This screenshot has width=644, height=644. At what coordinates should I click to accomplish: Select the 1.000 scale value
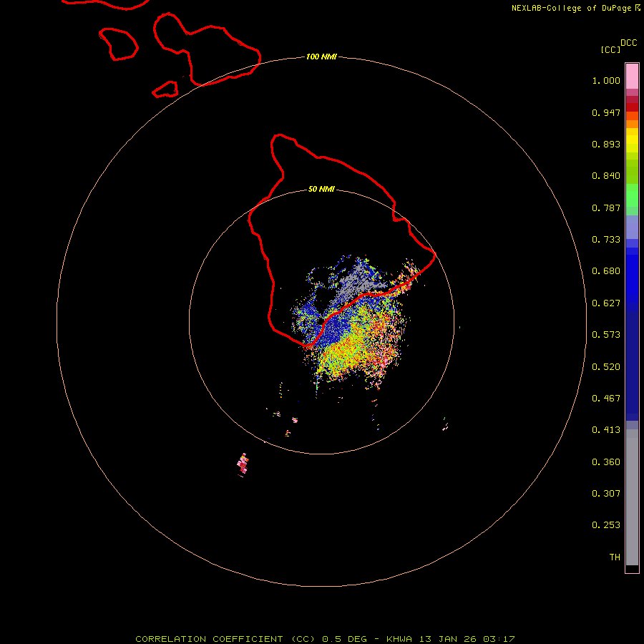pos(606,80)
